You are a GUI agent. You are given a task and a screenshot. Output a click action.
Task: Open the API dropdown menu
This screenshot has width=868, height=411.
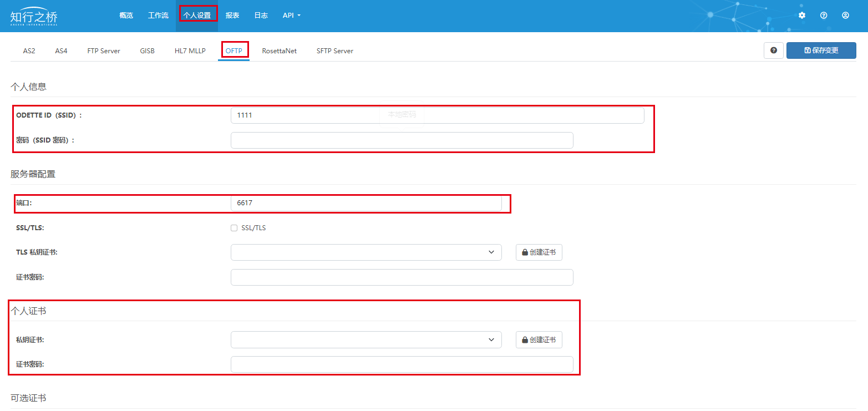point(291,16)
